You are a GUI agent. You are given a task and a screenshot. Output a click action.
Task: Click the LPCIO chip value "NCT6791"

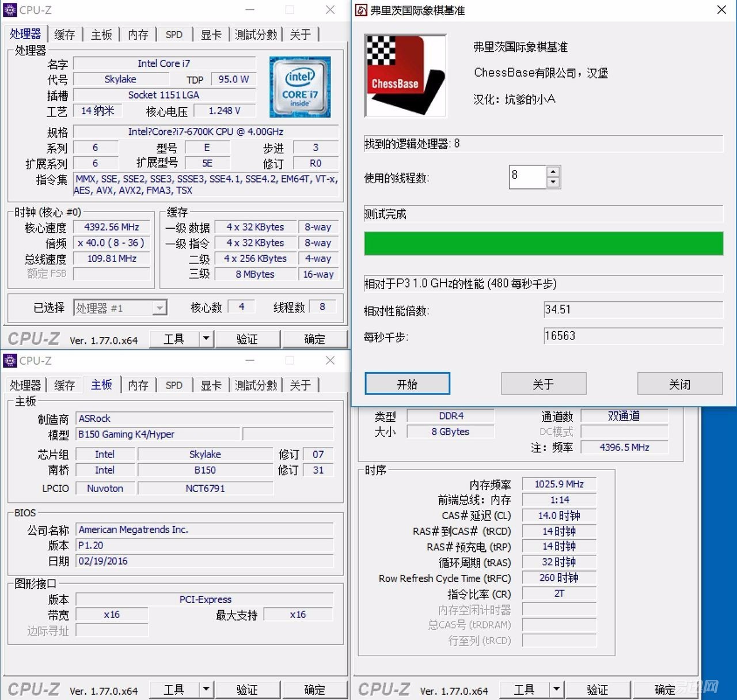205,488
